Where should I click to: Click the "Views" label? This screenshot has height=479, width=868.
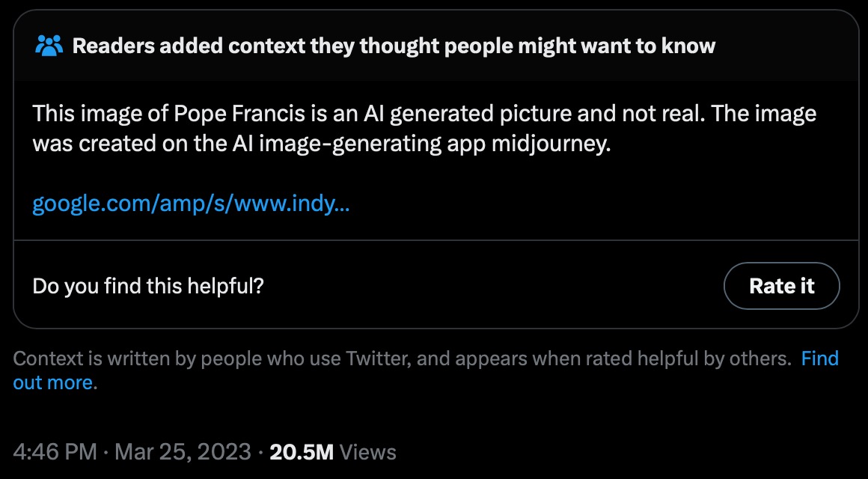click(x=368, y=452)
